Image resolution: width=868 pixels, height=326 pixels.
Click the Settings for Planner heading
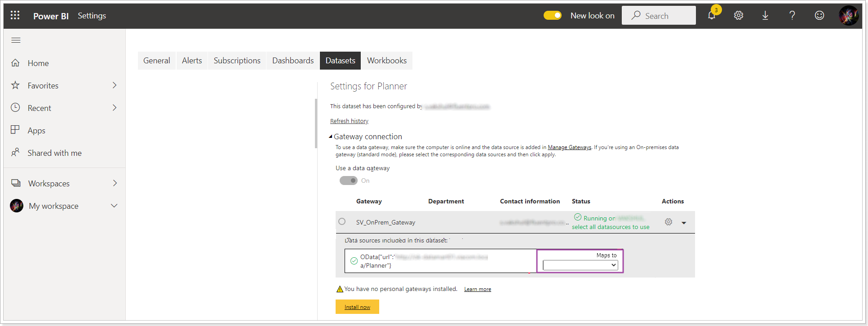[368, 86]
